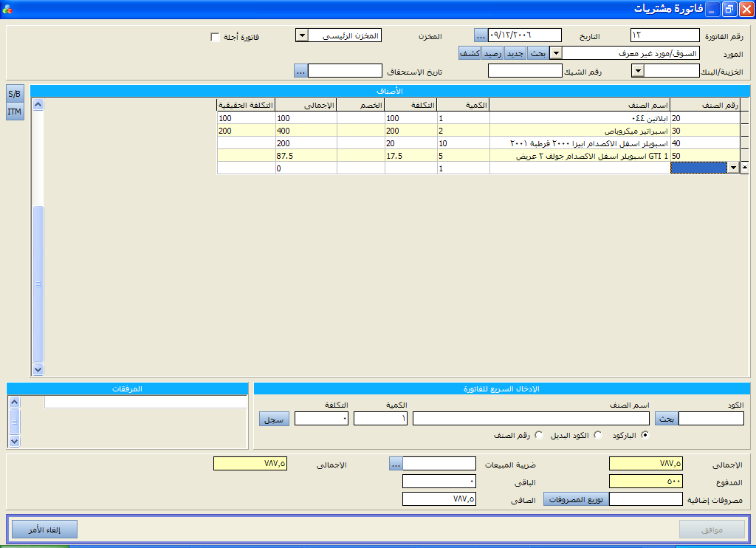Click the التاريخ date field

click(525, 35)
